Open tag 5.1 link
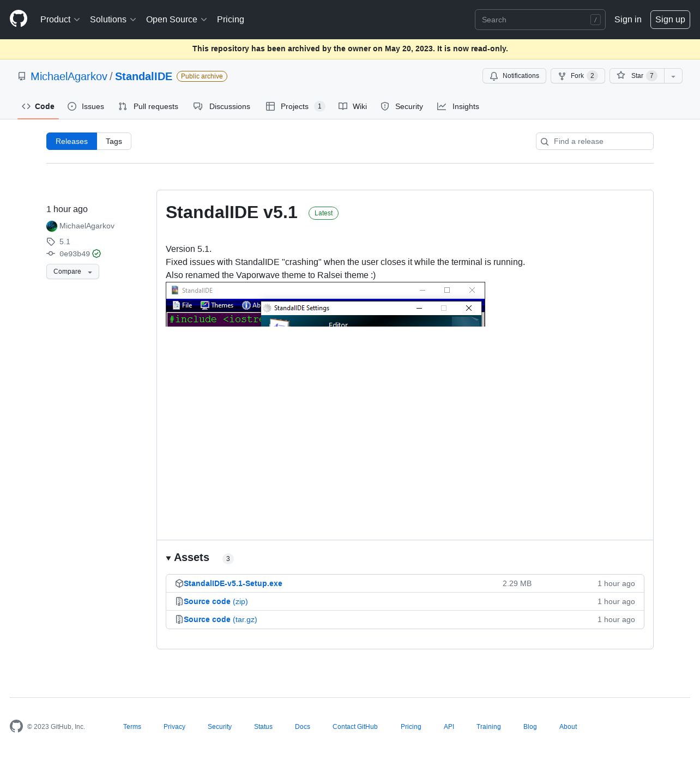Screen dimensions: 700x760 [x=65, y=242]
